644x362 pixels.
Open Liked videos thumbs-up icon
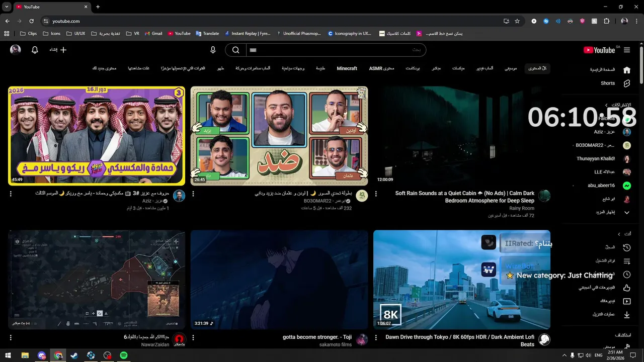(627, 288)
